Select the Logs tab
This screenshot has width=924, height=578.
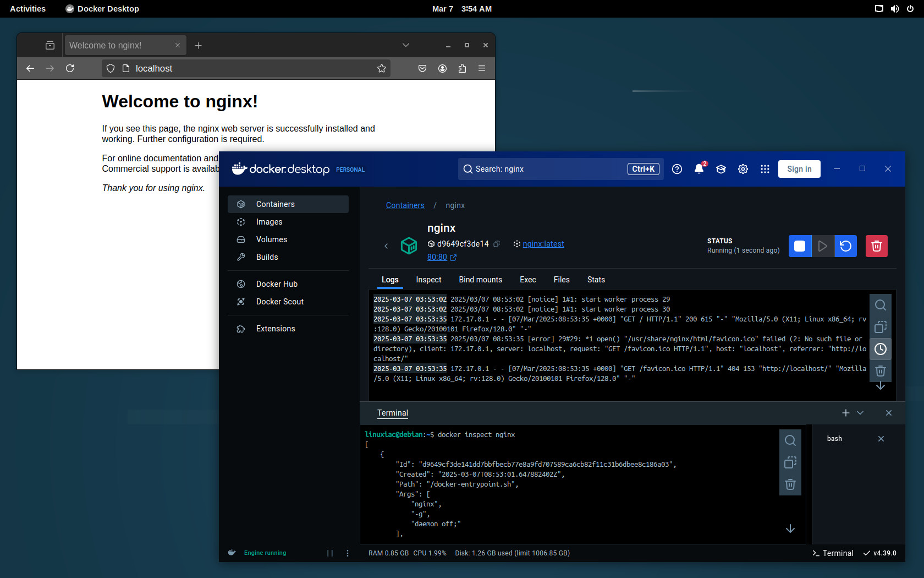coord(390,280)
